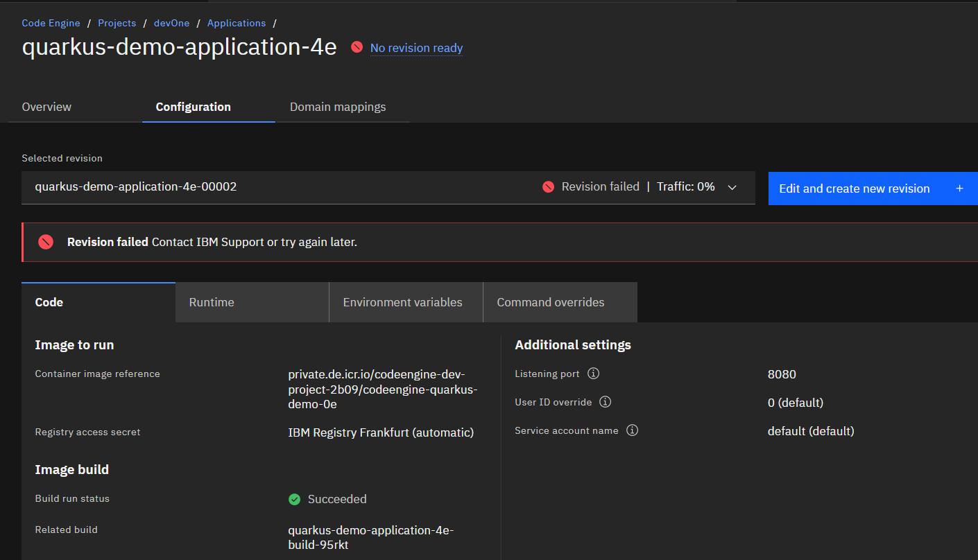Click the Listening port label
Image resolution: width=978 pixels, height=560 pixels.
[x=547, y=374]
